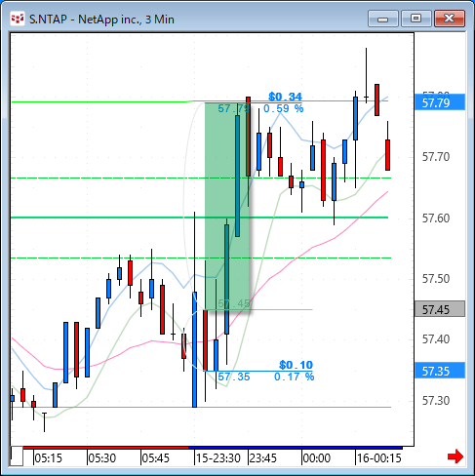
Task: Click the 57.70 price scale label
Action: (x=436, y=157)
